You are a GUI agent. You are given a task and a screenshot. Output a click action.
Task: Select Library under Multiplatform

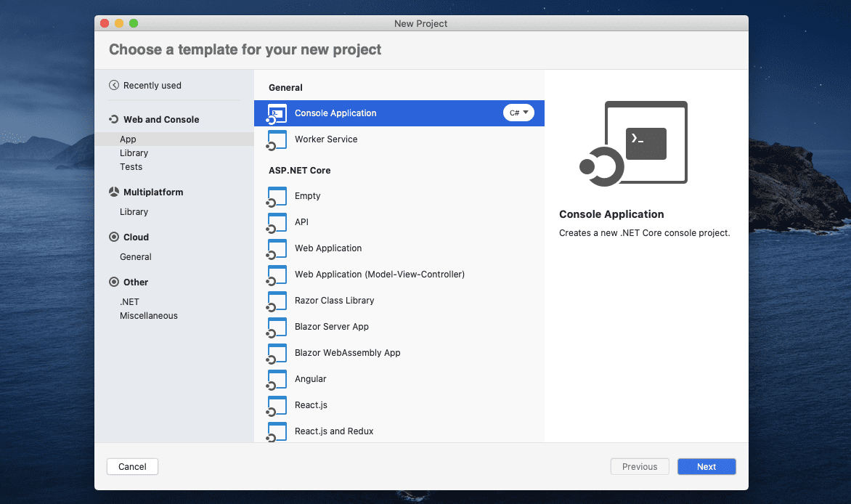pyautogui.click(x=134, y=212)
